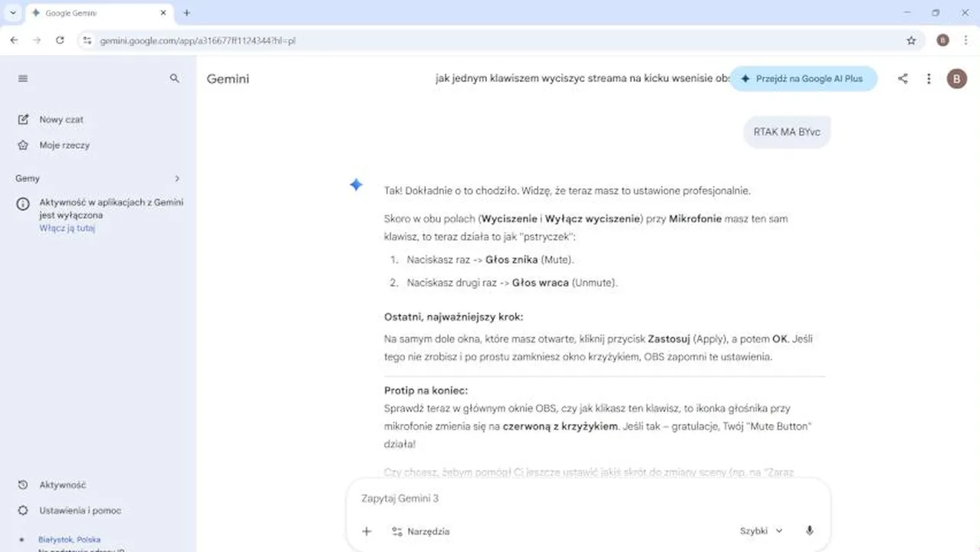Go forward with the browser forward arrow
The height and width of the screenshot is (552, 980).
coord(37,41)
